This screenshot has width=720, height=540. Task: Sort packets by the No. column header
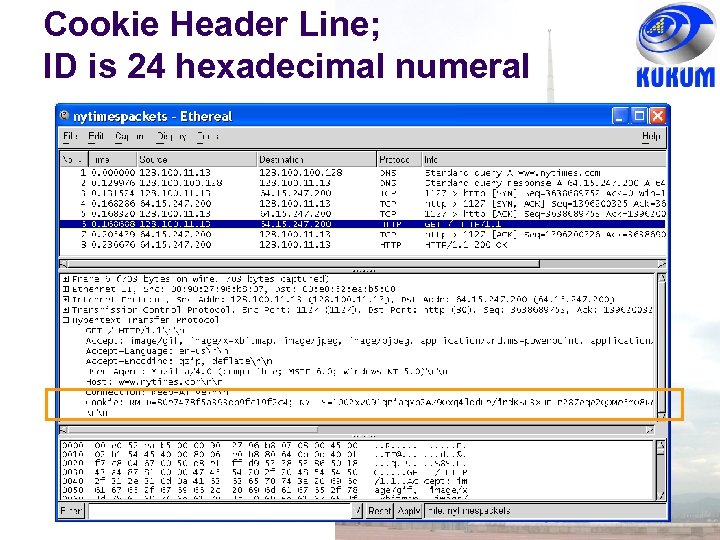73,159
